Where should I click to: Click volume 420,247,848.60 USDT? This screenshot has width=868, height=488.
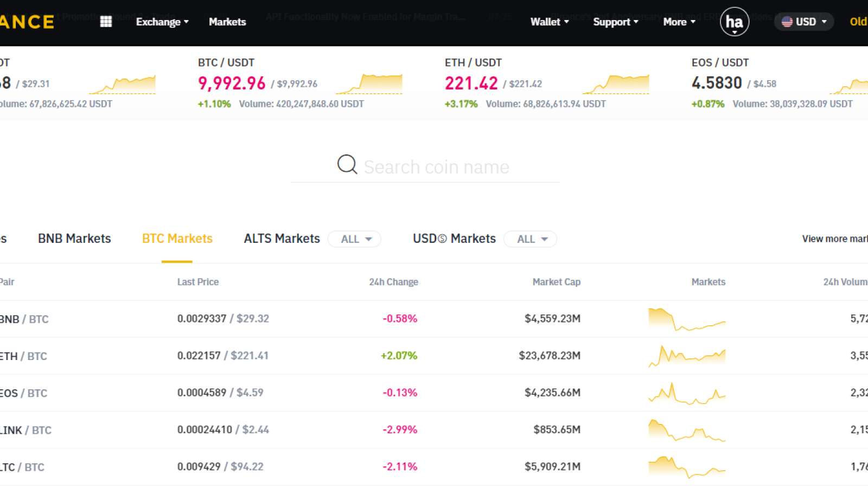pos(302,104)
